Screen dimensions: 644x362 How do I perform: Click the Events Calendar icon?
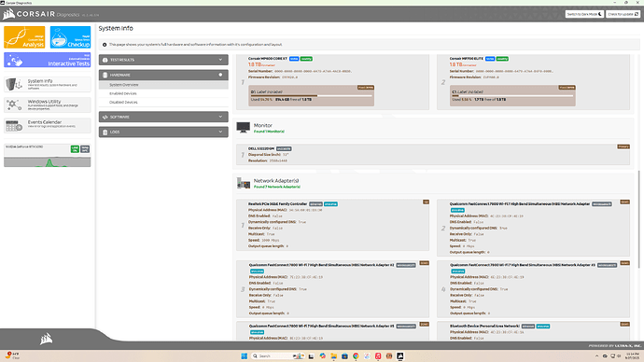tap(14, 126)
